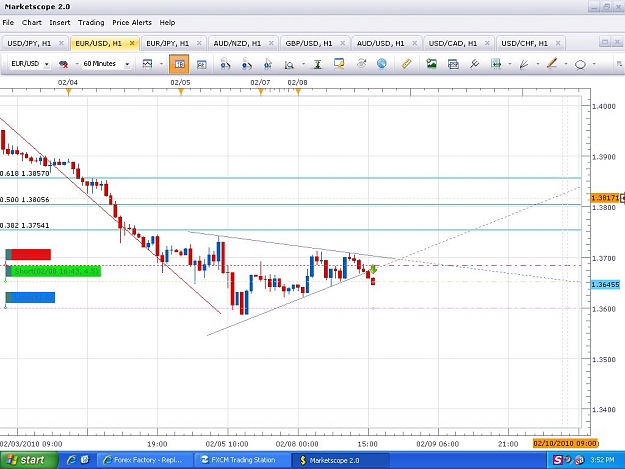Close the EUR/USD, H1 tab
The width and height of the screenshot is (625, 469).
(x=132, y=43)
